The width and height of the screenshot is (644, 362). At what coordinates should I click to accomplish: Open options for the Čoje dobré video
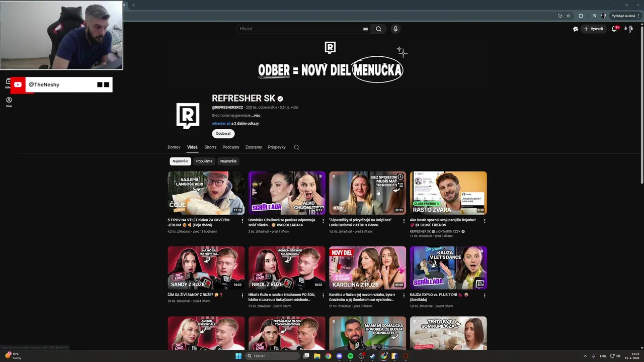click(x=242, y=221)
